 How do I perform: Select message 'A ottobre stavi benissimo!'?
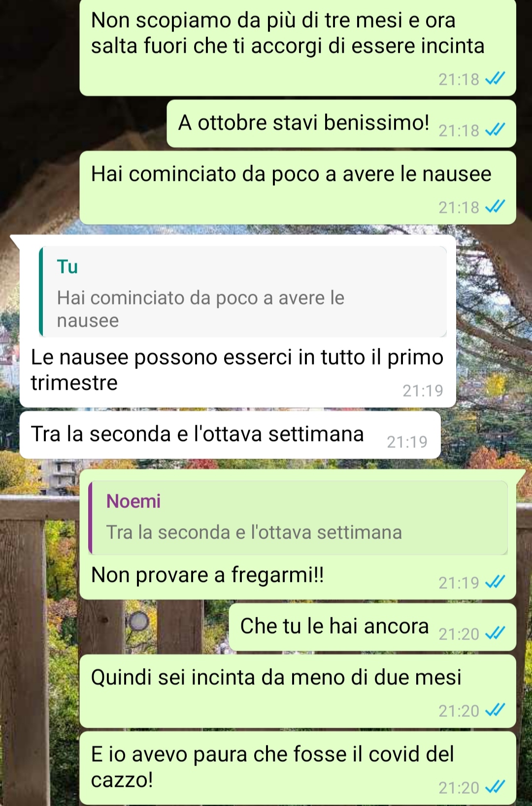[x=341, y=124]
